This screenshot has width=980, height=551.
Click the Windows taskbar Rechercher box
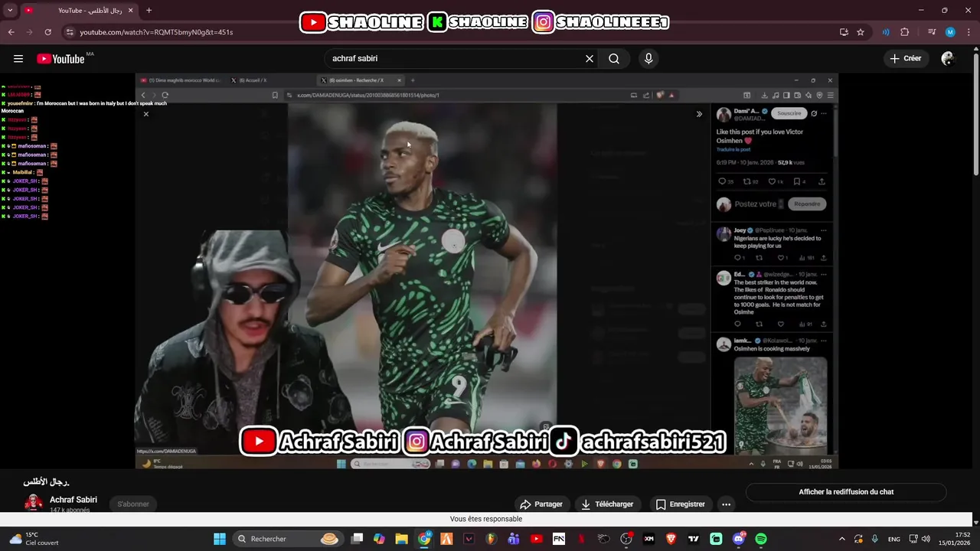(x=288, y=539)
